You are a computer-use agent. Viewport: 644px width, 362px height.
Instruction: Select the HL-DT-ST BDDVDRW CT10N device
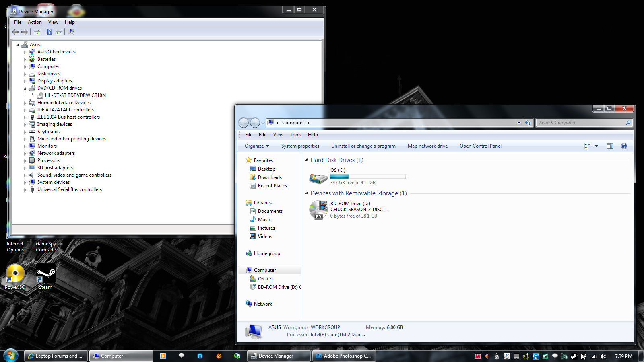(75, 95)
